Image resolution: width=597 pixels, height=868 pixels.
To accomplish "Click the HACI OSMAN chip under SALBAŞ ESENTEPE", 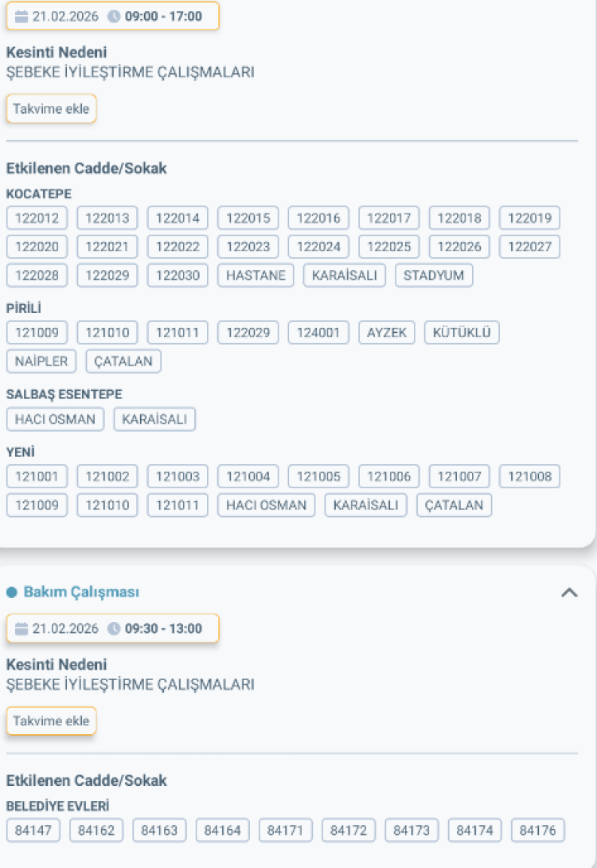I will (x=55, y=419).
